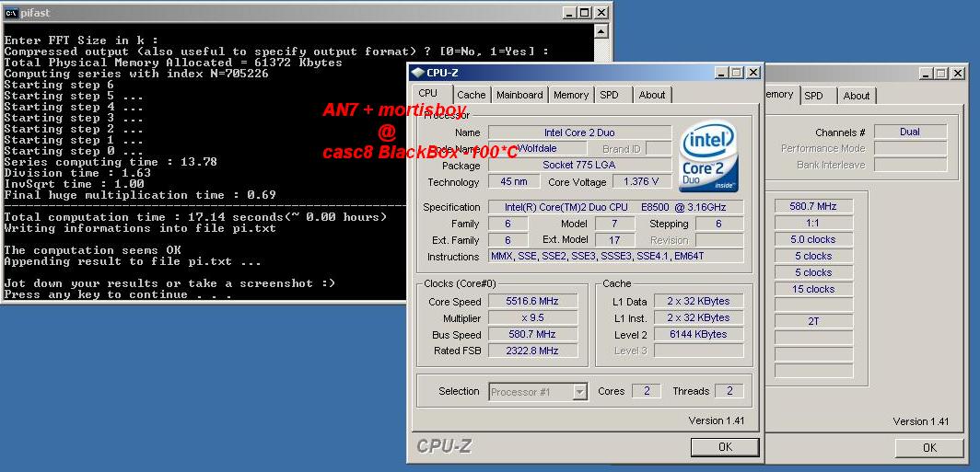
Task: Open the About tab in the front CPU-Z window
Action: (x=652, y=95)
